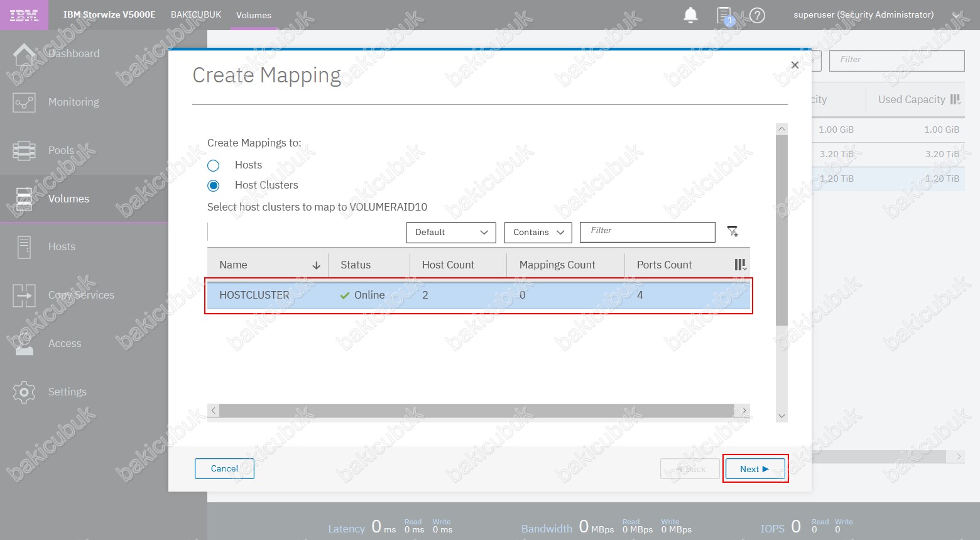The height and width of the screenshot is (540, 980).
Task: Click the Hosts server icon
Action: [x=24, y=247]
